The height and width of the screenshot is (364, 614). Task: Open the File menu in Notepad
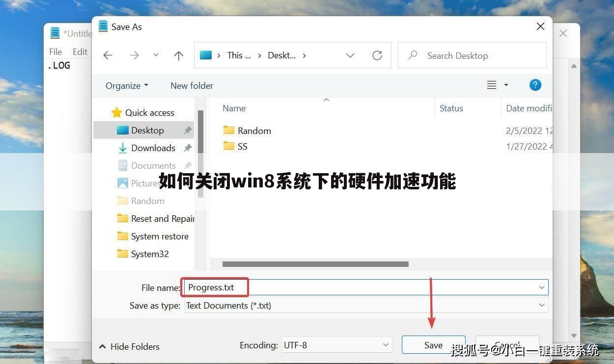pyautogui.click(x=55, y=51)
